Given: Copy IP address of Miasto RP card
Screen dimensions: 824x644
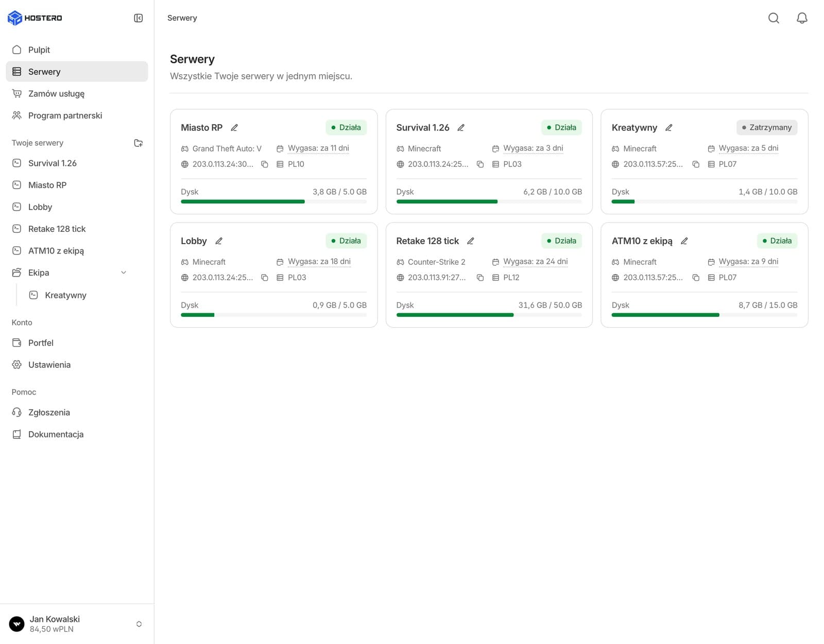Looking at the screenshot, I should (265, 164).
